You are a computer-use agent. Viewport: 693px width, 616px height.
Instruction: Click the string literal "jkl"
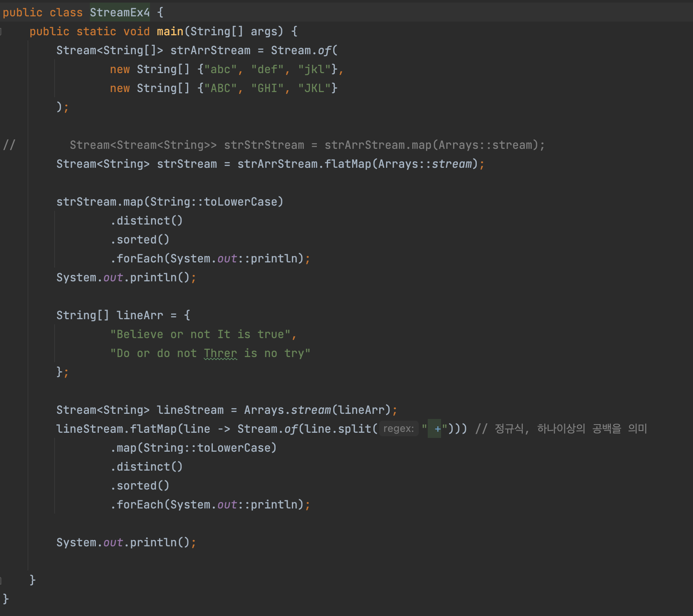[314, 69]
